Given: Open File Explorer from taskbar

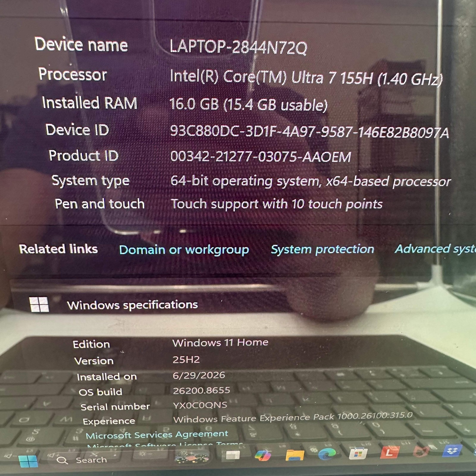Looking at the screenshot, I should (295, 455).
